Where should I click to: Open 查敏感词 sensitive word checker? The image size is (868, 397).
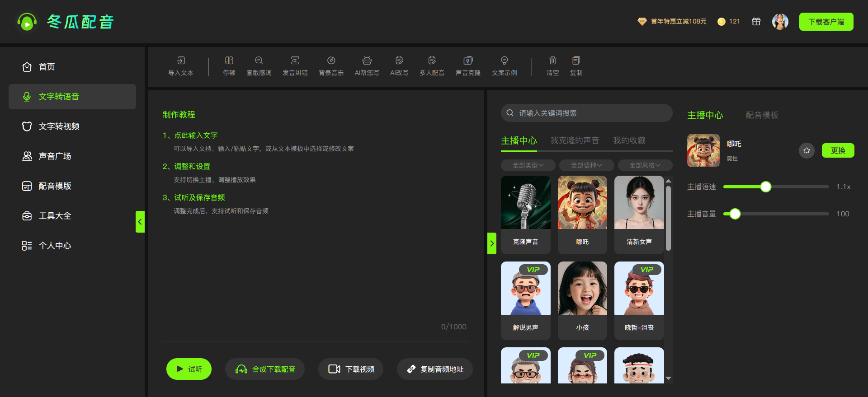pyautogui.click(x=259, y=61)
